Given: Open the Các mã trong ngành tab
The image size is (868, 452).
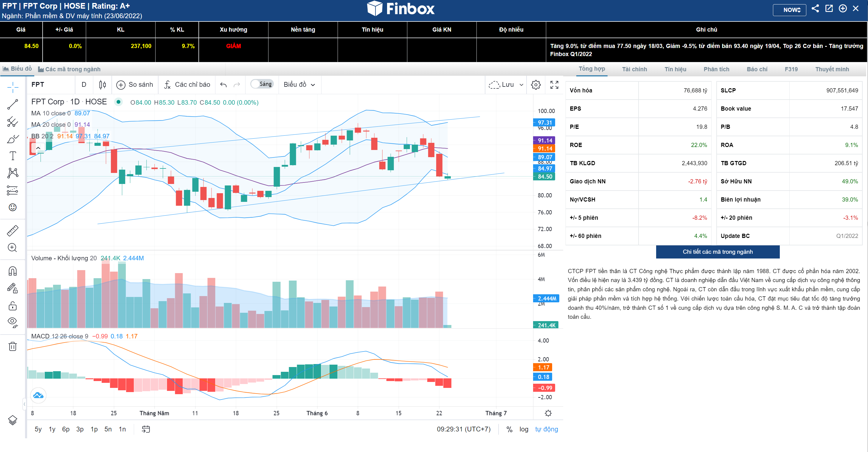Looking at the screenshot, I should tap(69, 69).
